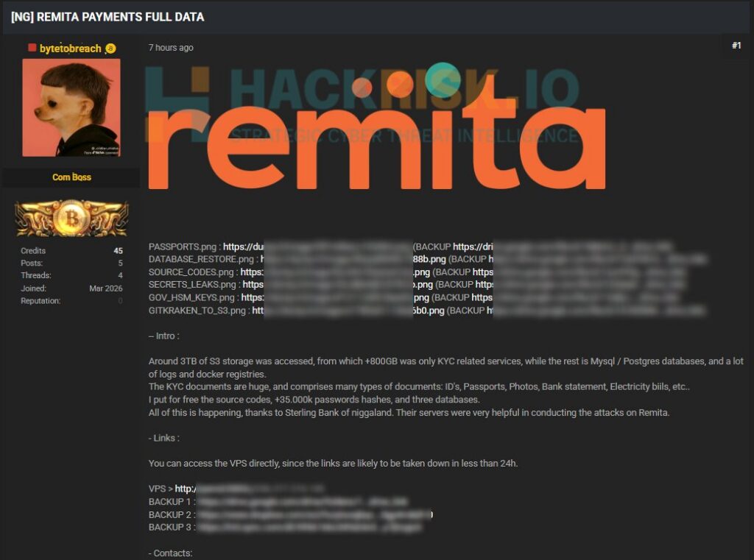This screenshot has width=754, height=560.
Task: Click the red status square beside bytetobreach
Action: coord(32,48)
